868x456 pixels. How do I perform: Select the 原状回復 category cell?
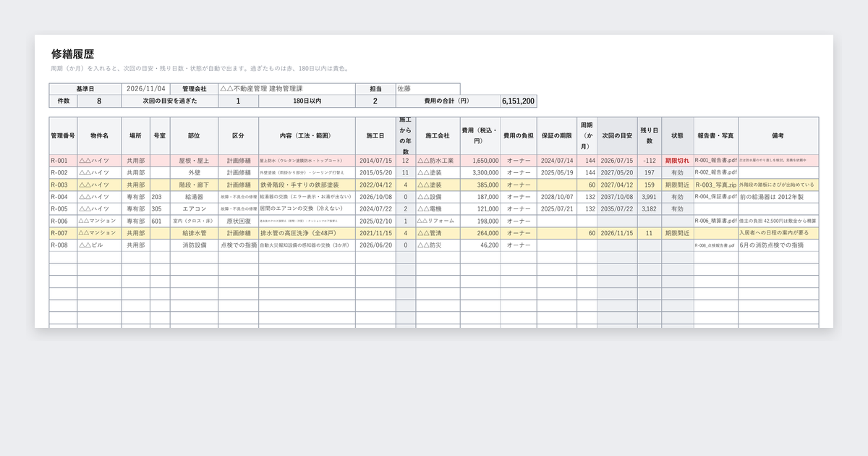click(239, 221)
